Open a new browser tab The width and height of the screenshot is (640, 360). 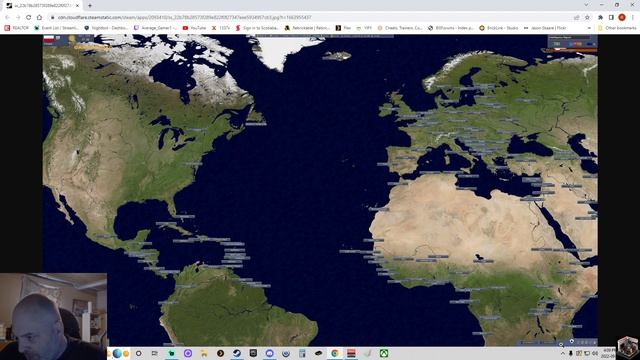[x=90, y=6]
